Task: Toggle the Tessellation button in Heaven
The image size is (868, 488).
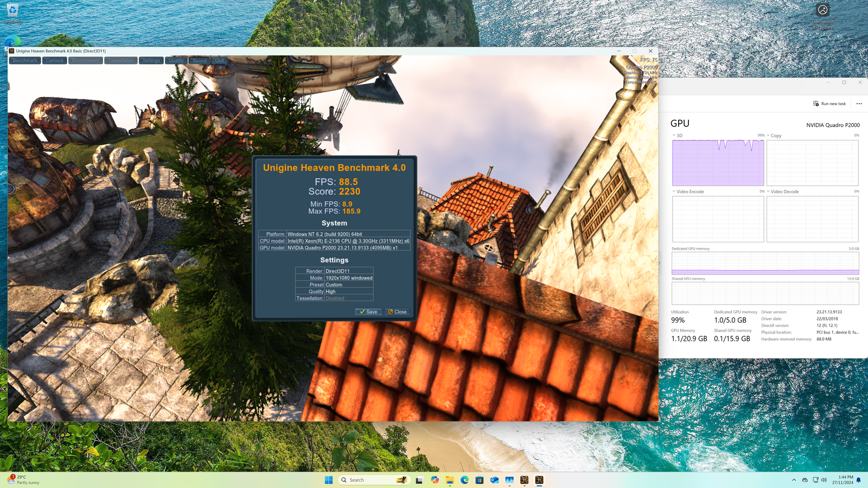Action: (121, 61)
